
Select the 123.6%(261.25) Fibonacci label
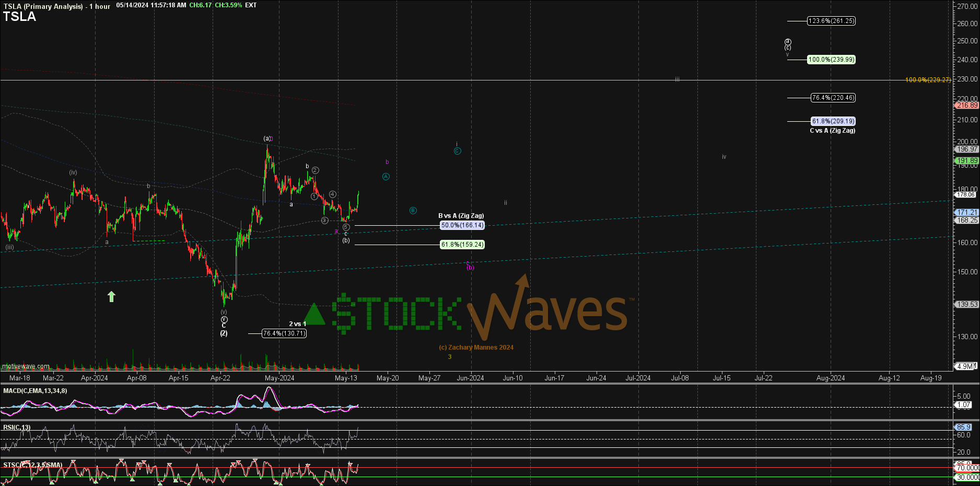pyautogui.click(x=831, y=21)
